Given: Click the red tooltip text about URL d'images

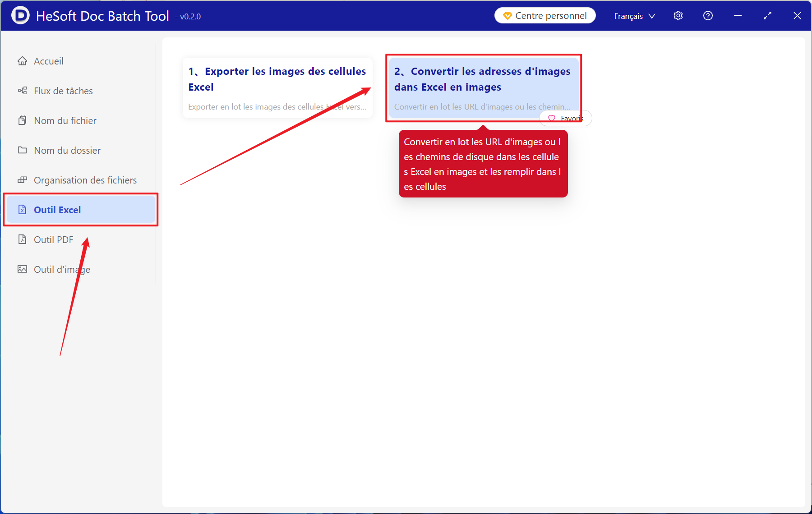Looking at the screenshot, I should click(483, 164).
